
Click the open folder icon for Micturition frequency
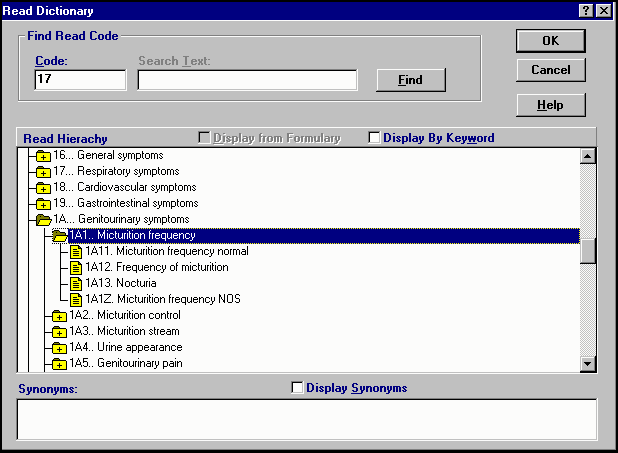[59, 235]
